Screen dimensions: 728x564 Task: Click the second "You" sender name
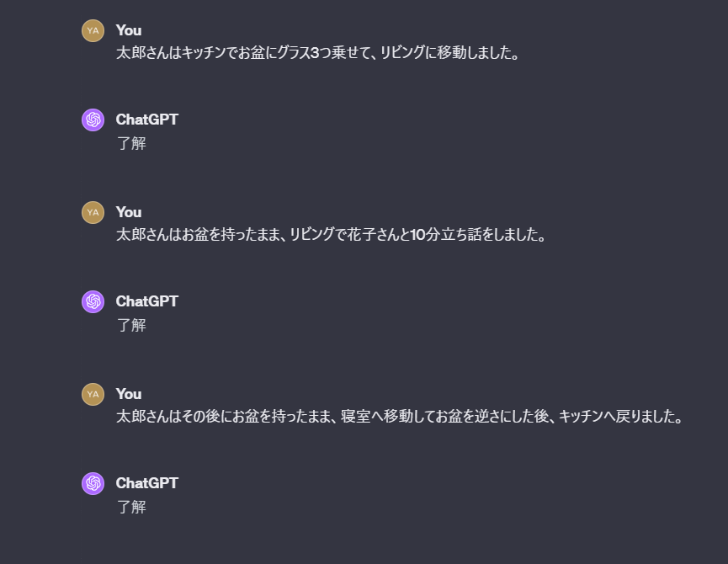click(129, 213)
